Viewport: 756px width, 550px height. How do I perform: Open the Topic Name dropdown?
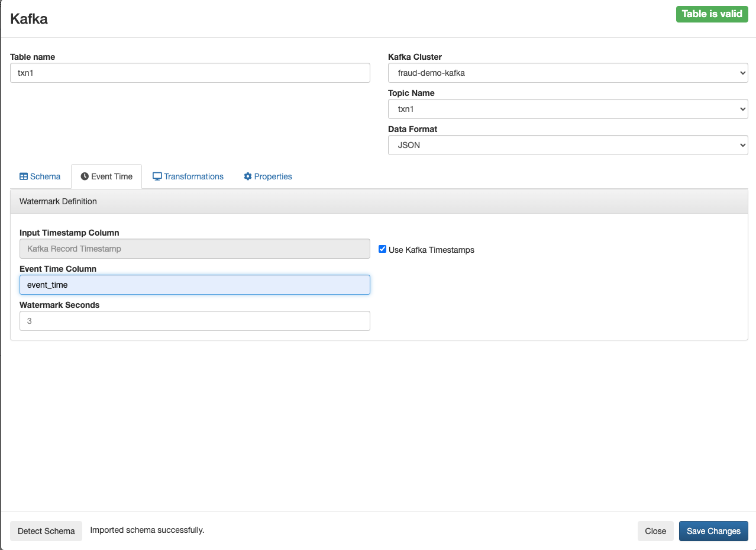tap(568, 109)
